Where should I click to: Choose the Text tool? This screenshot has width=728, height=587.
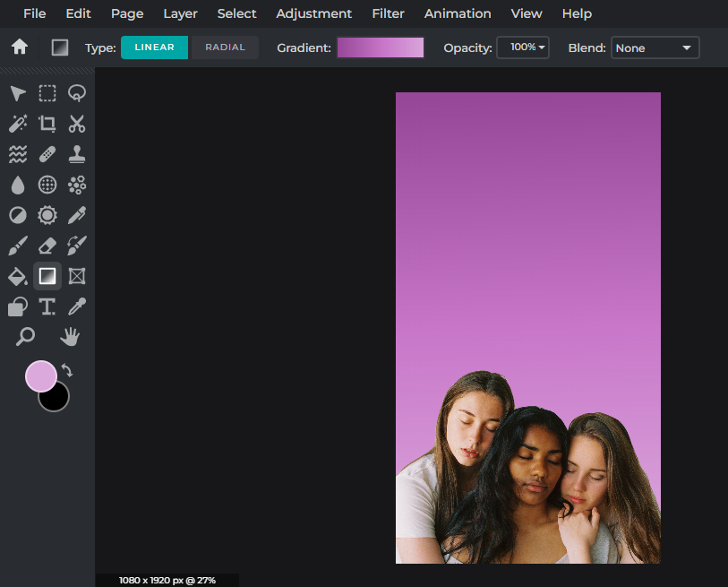tap(47, 306)
